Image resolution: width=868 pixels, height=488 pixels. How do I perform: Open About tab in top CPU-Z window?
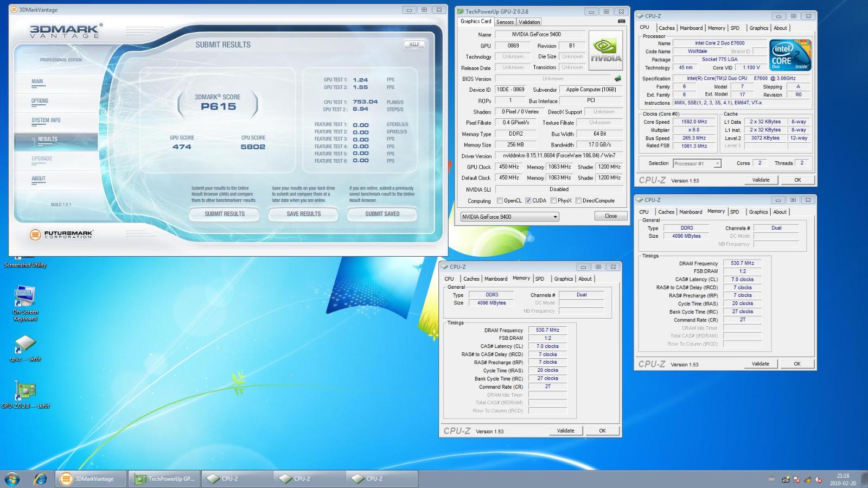point(780,28)
